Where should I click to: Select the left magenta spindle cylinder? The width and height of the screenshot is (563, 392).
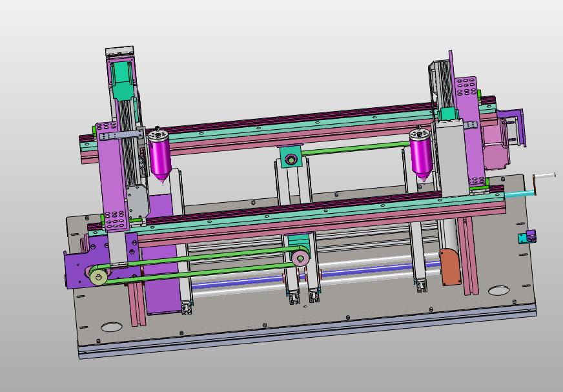click(x=159, y=157)
